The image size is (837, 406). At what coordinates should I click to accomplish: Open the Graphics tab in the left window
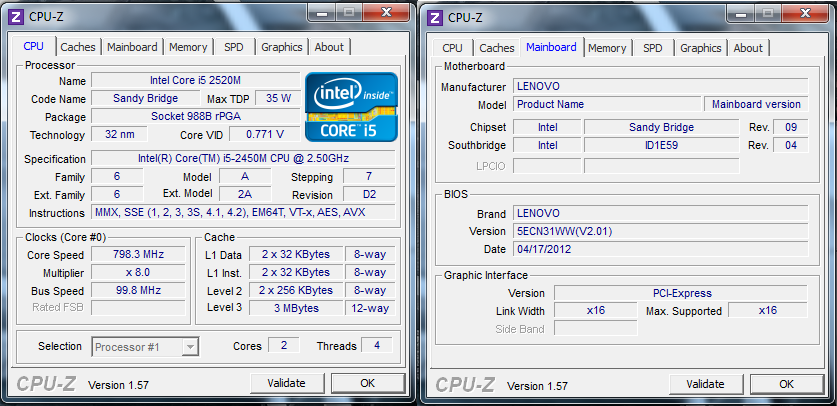coord(282,47)
